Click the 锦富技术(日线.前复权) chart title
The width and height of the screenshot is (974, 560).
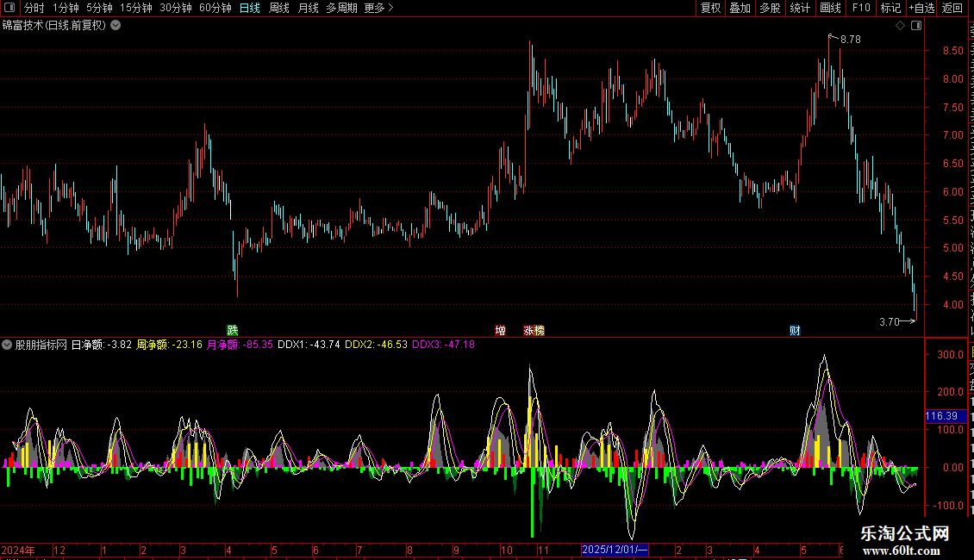click(54, 26)
